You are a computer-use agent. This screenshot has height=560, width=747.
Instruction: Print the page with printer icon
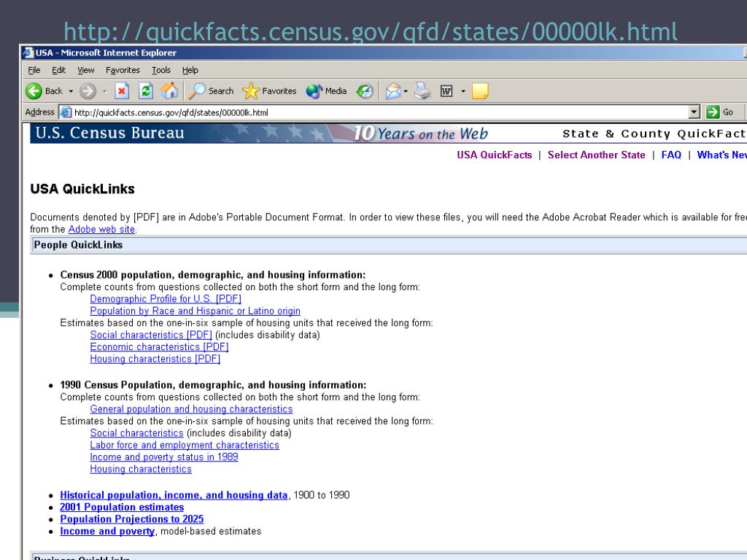(x=422, y=91)
